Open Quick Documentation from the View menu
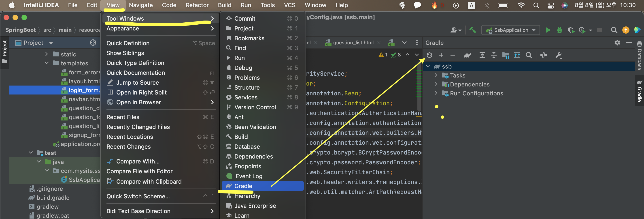This screenshot has width=644, height=219. click(136, 73)
